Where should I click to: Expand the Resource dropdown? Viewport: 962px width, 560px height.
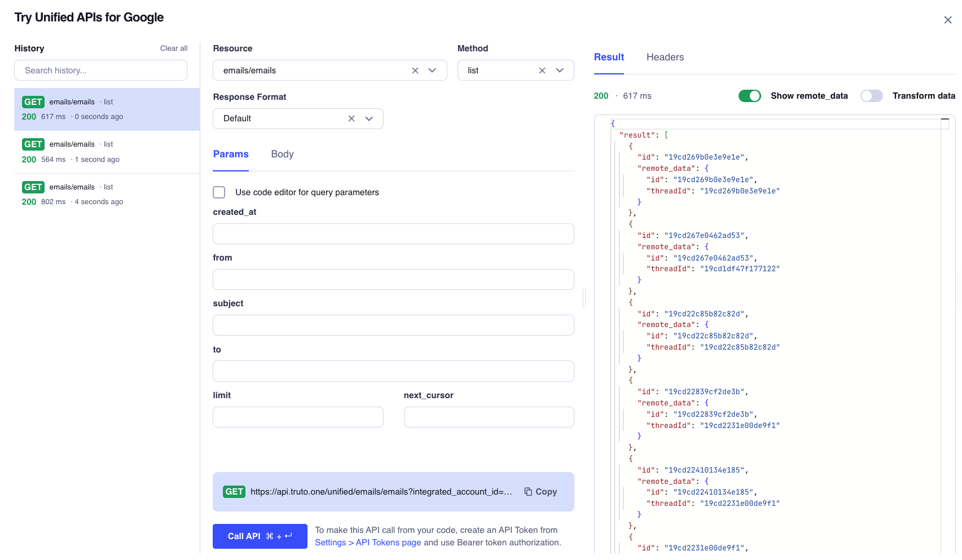pyautogui.click(x=433, y=70)
